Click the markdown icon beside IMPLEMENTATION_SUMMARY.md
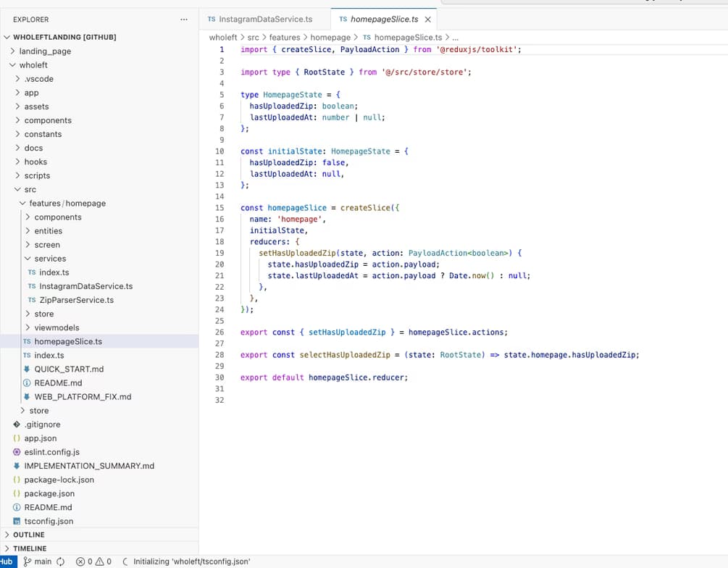The width and height of the screenshot is (728, 568). [17, 466]
